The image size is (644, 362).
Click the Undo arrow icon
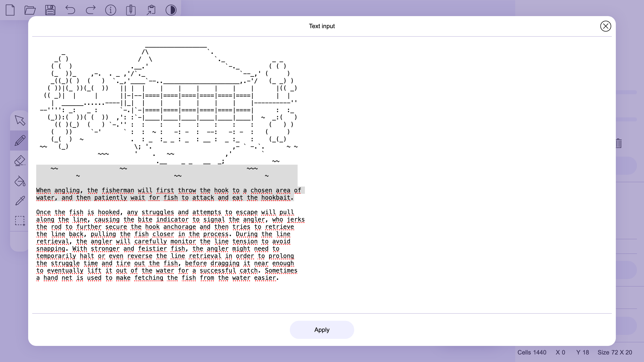click(x=70, y=10)
